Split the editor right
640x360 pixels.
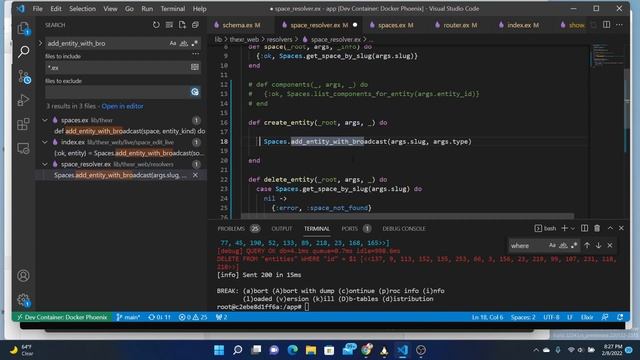(607, 25)
